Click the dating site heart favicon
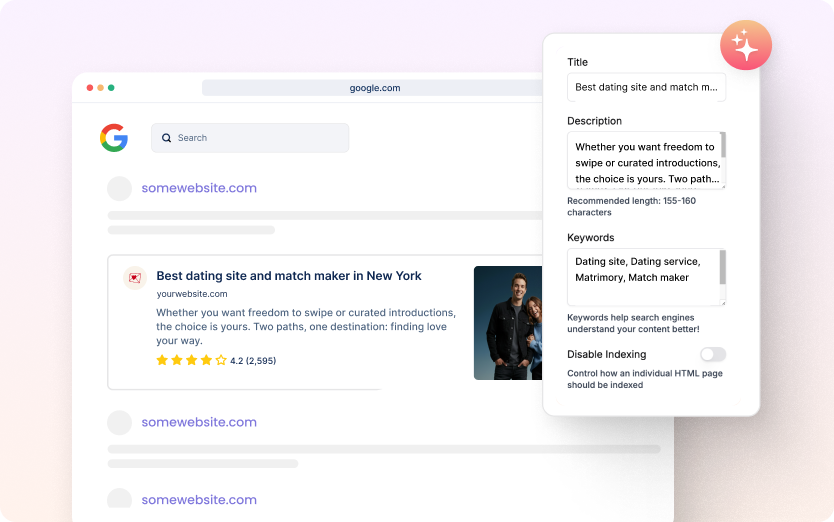834x522 pixels. pyautogui.click(x=135, y=278)
